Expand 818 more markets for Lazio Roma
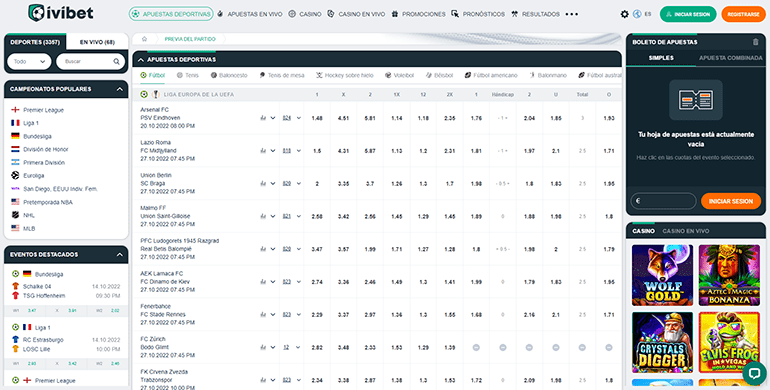The width and height of the screenshot is (770, 390). (x=292, y=151)
